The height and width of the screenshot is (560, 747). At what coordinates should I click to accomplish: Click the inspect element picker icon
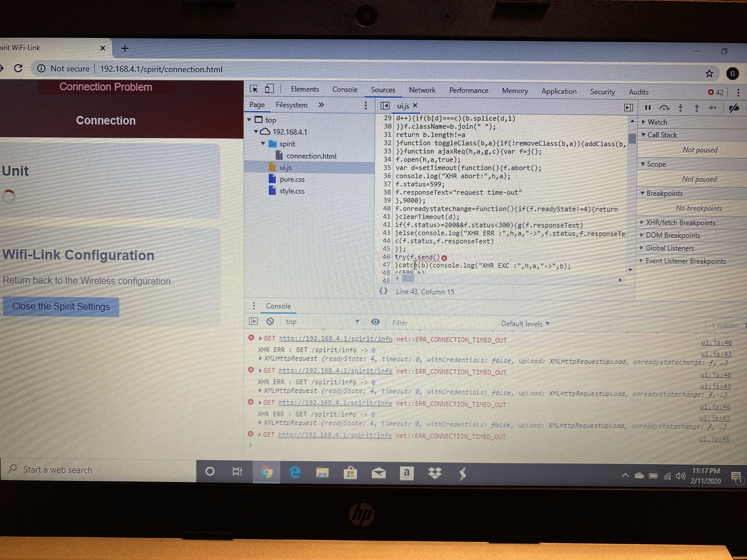click(x=254, y=89)
